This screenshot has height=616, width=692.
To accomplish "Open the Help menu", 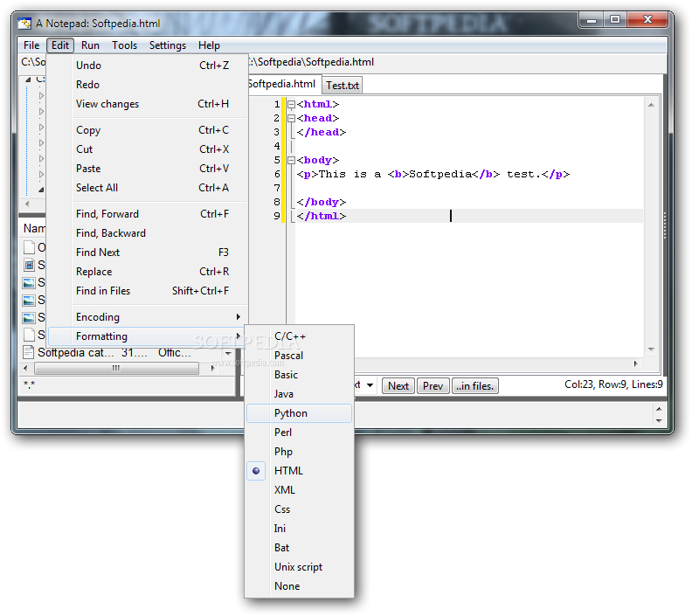I will (x=209, y=45).
